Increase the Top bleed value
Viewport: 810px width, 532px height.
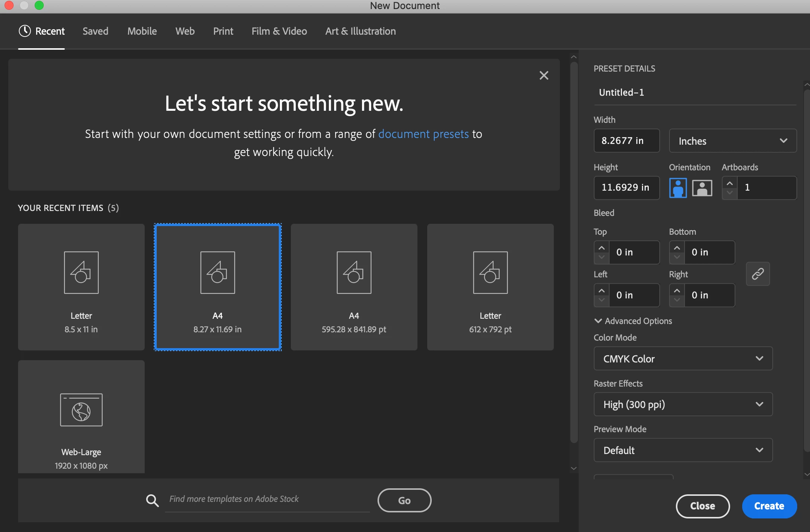pos(602,248)
